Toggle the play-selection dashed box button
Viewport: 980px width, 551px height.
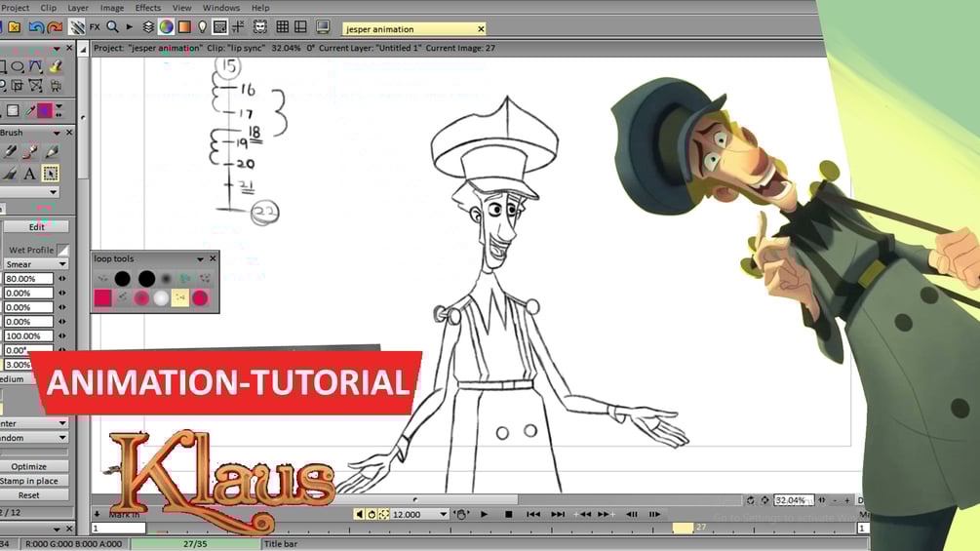point(384,514)
